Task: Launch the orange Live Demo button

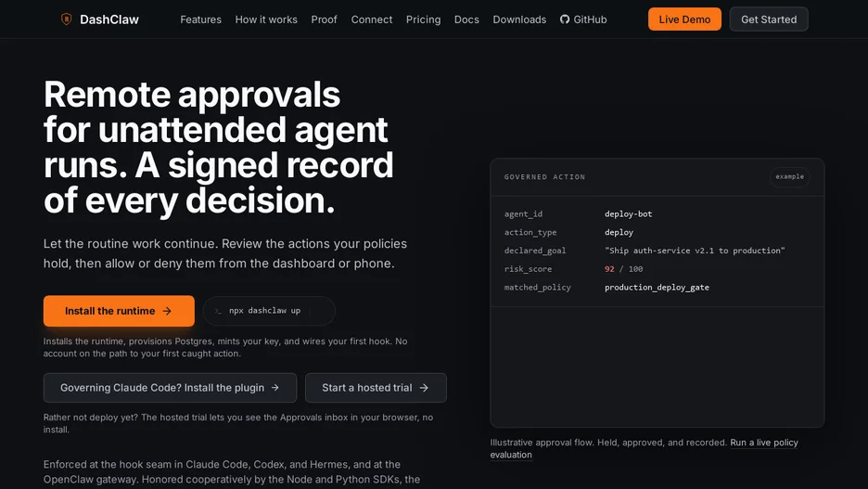Action: [684, 19]
